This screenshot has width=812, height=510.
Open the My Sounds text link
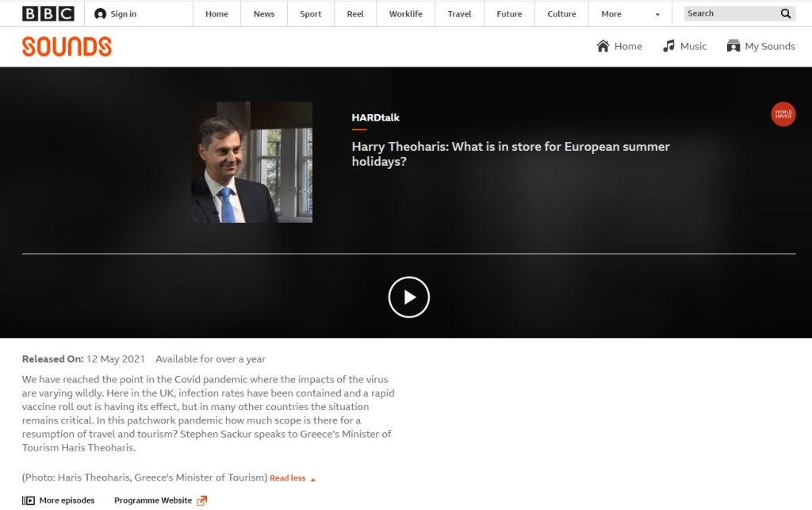[x=769, y=46]
